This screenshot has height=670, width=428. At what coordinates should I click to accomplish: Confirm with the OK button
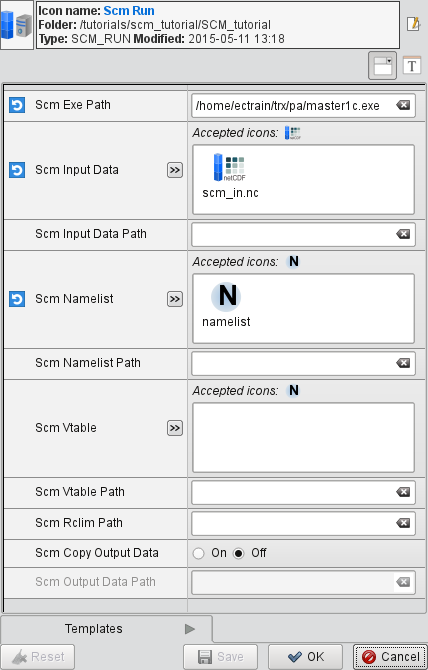click(305, 657)
